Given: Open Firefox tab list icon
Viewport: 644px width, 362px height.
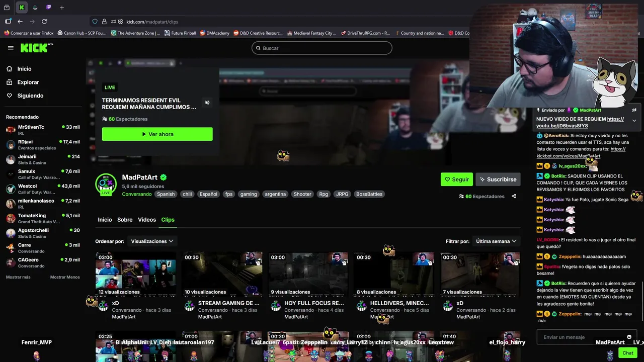Looking at the screenshot, I should [7, 8].
